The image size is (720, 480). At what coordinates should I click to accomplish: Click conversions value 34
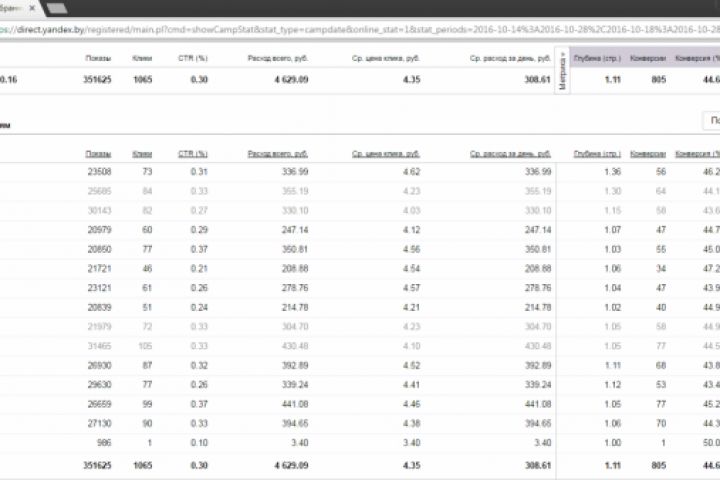pos(661,268)
